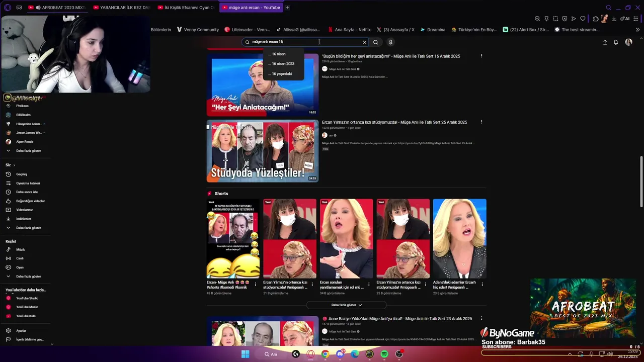Switch to the İki Kişilik Efsanevi Oyun tab
Viewport: 644px width, 362px height.
pyautogui.click(x=186, y=8)
